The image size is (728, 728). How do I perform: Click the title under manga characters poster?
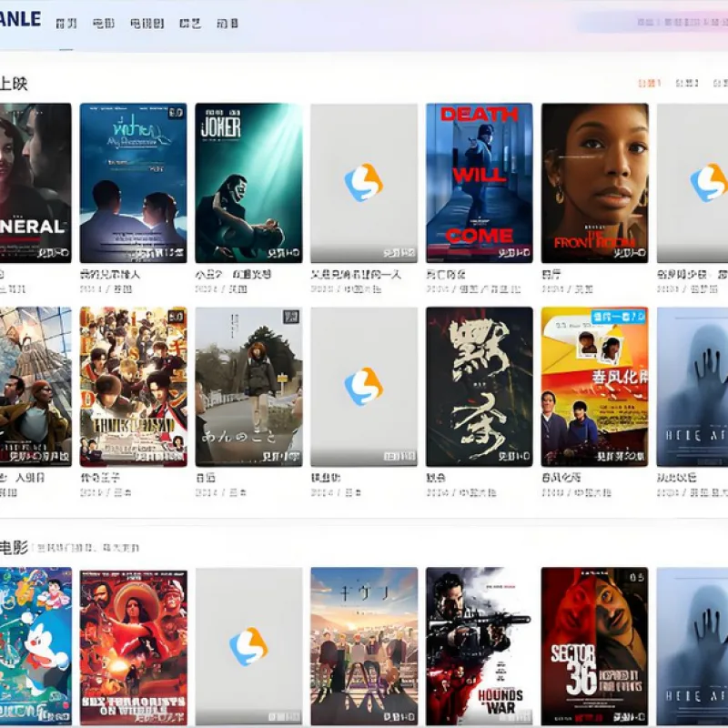point(100,477)
